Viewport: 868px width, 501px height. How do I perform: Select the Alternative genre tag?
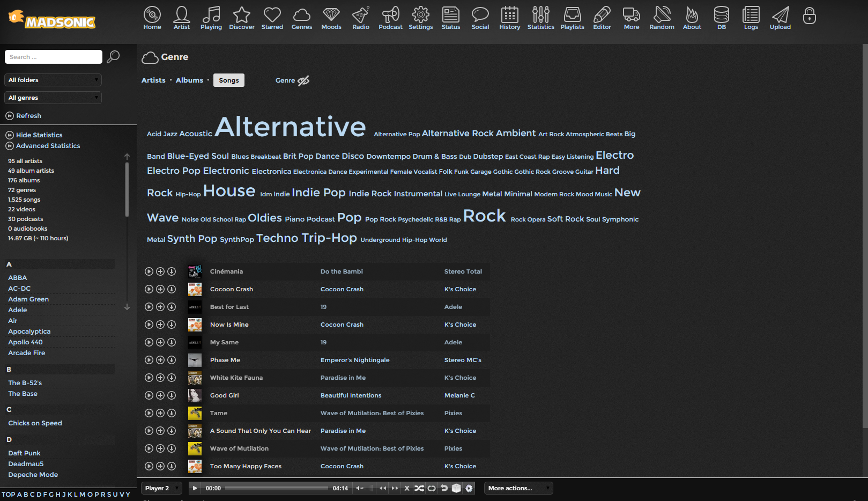[290, 127]
